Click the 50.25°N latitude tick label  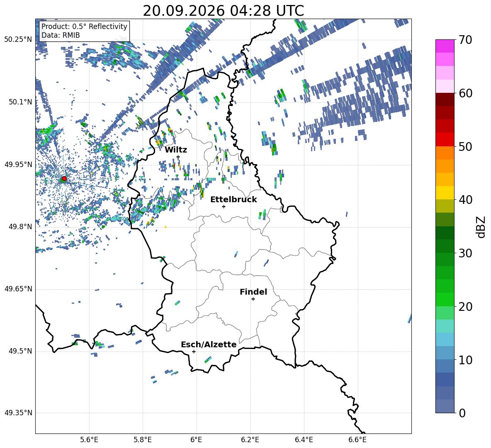(x=18, y=40)
